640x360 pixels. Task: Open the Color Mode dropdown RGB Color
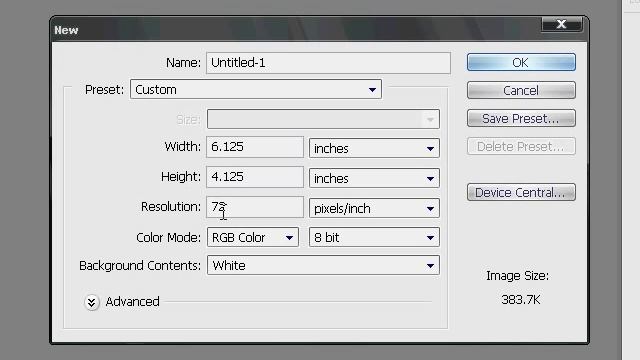click(x=253, y=237)
